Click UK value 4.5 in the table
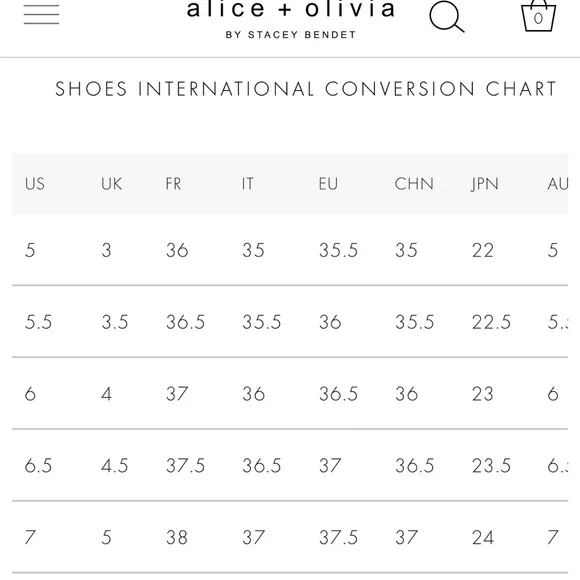Screen dimensions: 580x580 (115, 466)
